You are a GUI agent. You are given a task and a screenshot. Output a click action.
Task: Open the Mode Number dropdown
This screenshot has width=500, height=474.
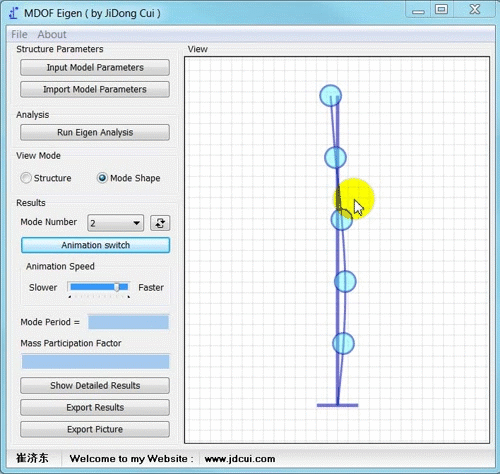tap(115, 223)
